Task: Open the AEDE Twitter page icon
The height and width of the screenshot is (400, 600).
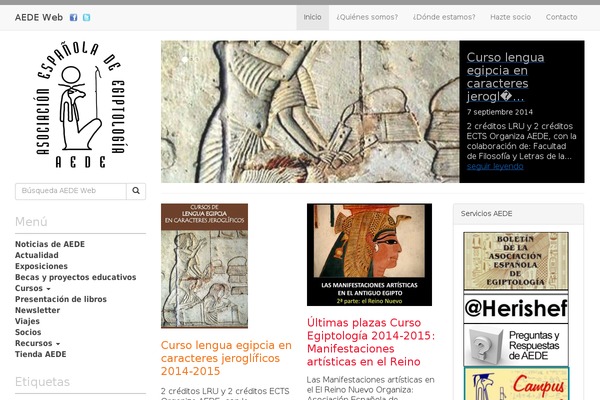Action: tap(86, 17)
